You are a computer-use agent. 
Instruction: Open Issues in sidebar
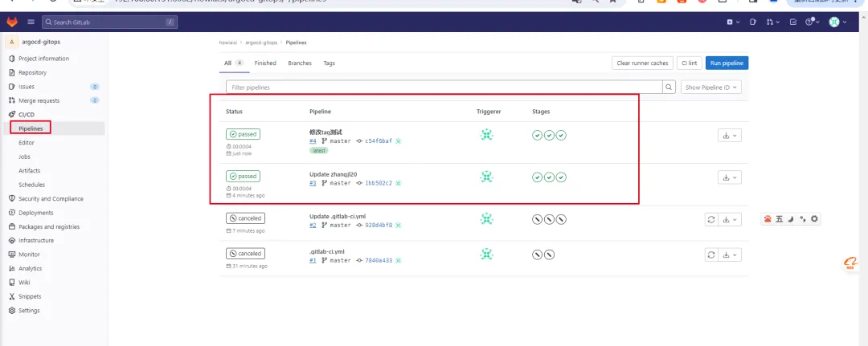click(27, 87)
